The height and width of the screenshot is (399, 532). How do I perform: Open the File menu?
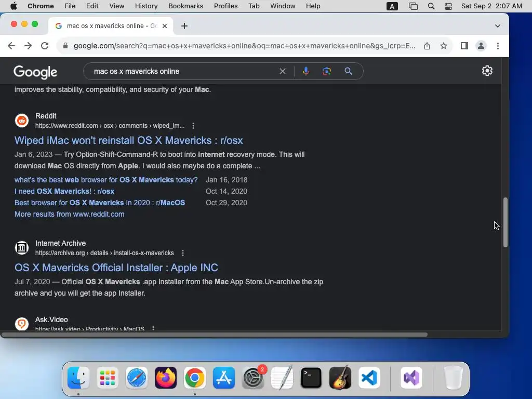click(70, 6)
